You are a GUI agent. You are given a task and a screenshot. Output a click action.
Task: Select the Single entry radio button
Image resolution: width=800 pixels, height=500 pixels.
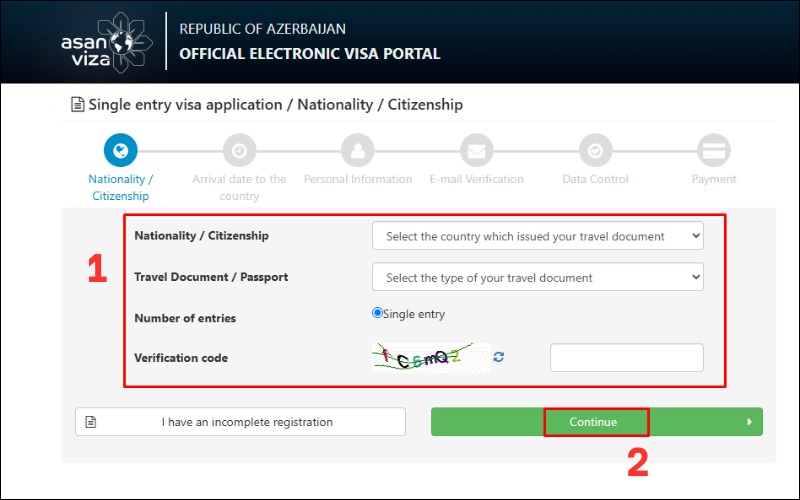coord(378,313)
